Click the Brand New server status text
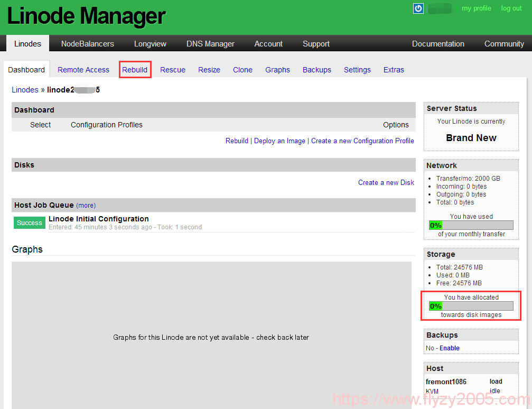Viewport: 532px width, 409px height. click(471, 138)
